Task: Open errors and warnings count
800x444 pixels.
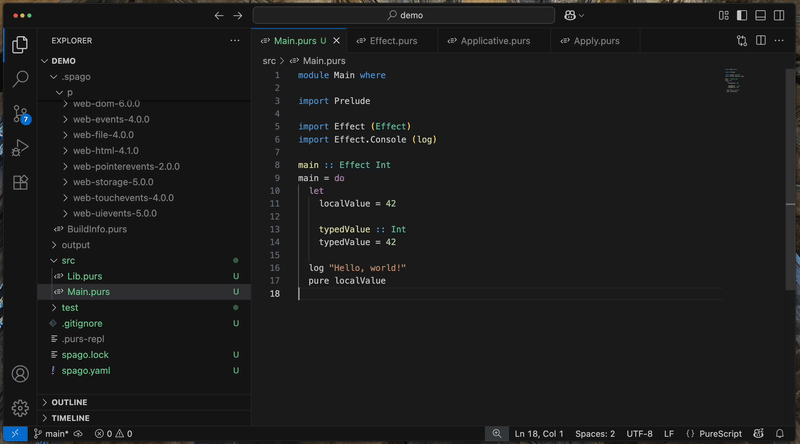Action: tap(113, 434)
